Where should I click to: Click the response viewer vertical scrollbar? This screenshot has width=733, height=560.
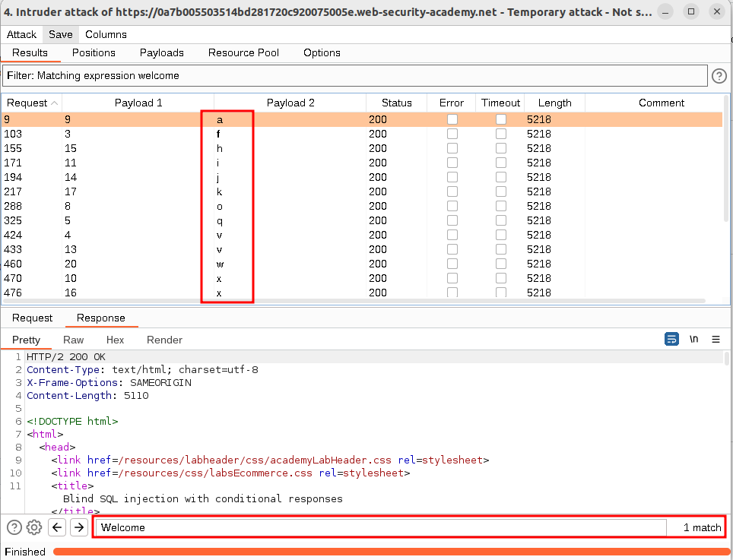click(726, 359)
